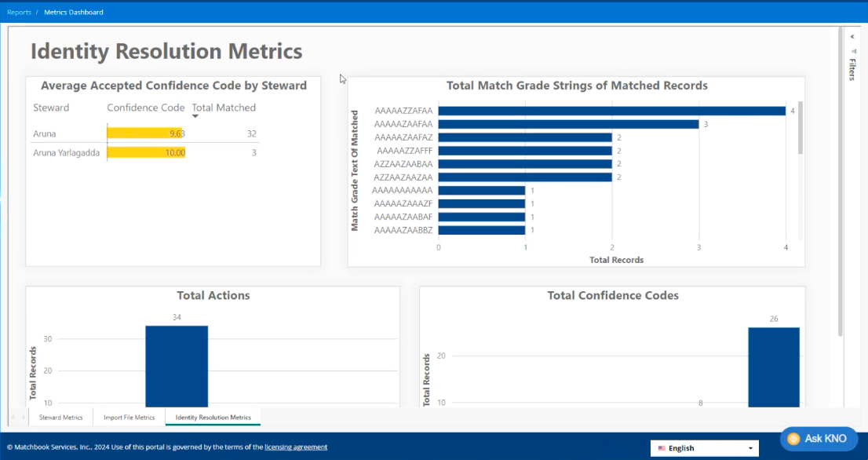Select the Identity Resolution Metrics tab
The height and width of the screenshot is (460, 868).
(213, 418)
